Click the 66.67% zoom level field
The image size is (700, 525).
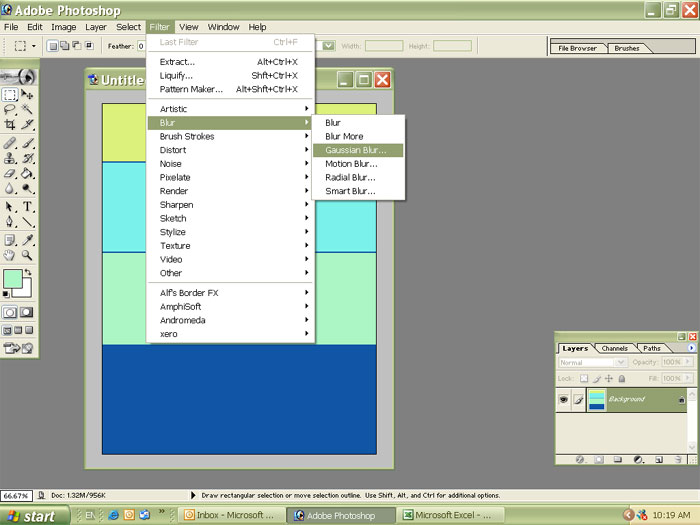tap(17, 496)
